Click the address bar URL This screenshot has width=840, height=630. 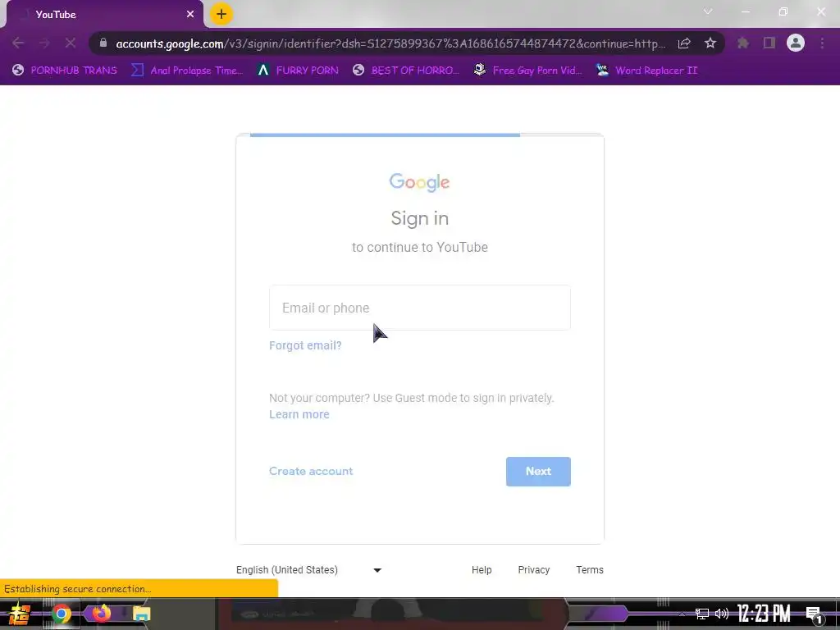[x=390, y=43]
